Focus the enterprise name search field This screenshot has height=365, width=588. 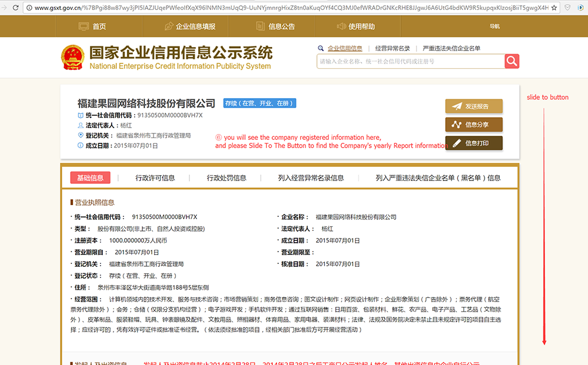click(410, 62)
